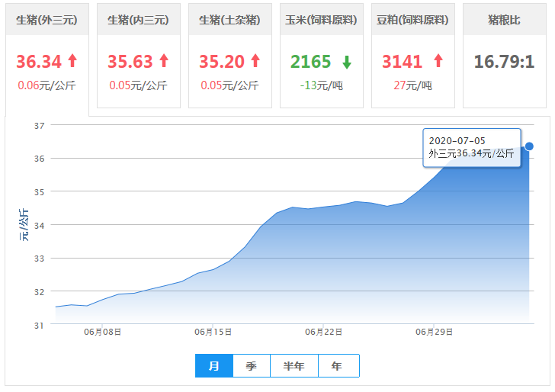This screenshot has width=555, height=392.
Task: Click the blue data point marker on chart
Action: coord(529,146)
